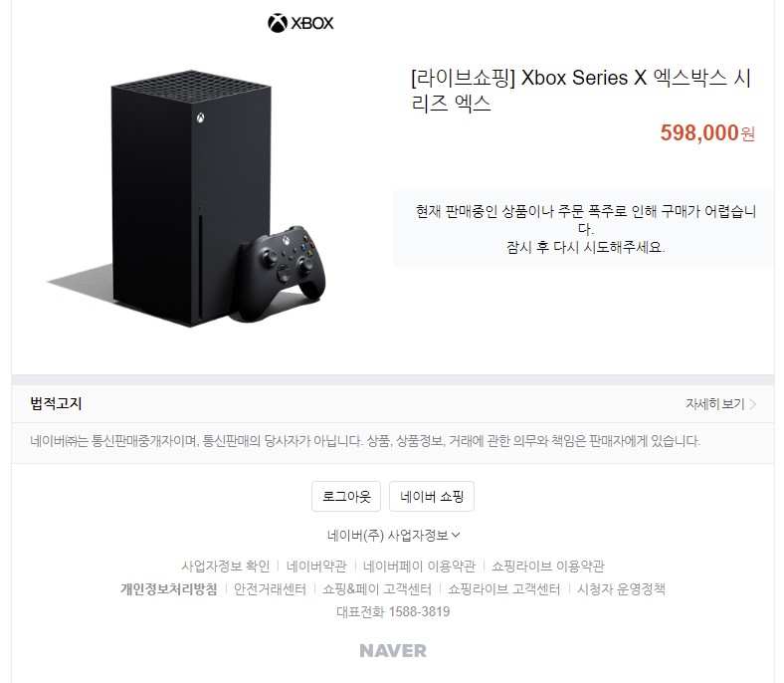The image size is (784, 683).
Task: Open 개인정보처리방침 link
Action: coord(169,589)
